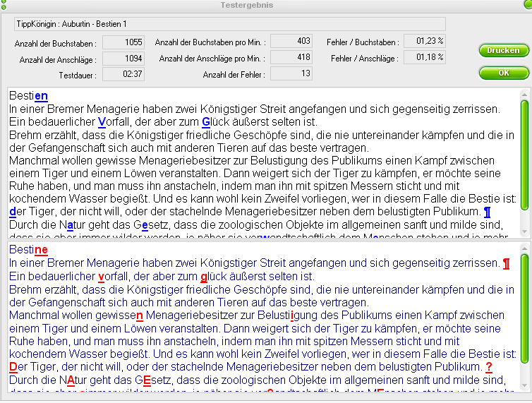Click Buchstaben pro Min. value 403
This screenshot has width=532, height=403.
(291, 41)
